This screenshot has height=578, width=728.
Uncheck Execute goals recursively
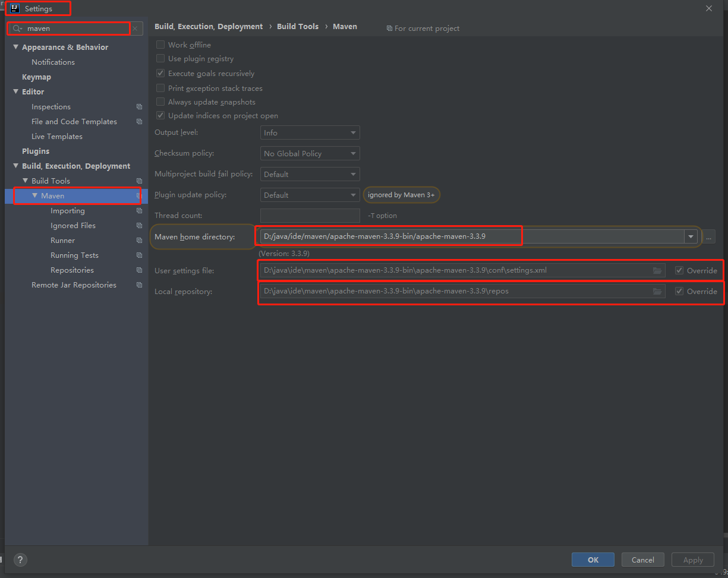pyautogui.click(x=160, y=74)
